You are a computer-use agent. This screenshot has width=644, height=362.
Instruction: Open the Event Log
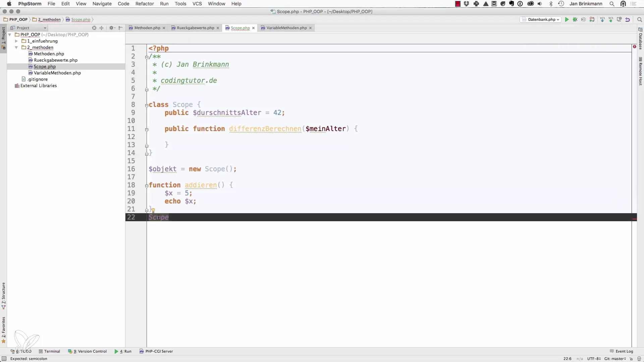coord(621,351)
